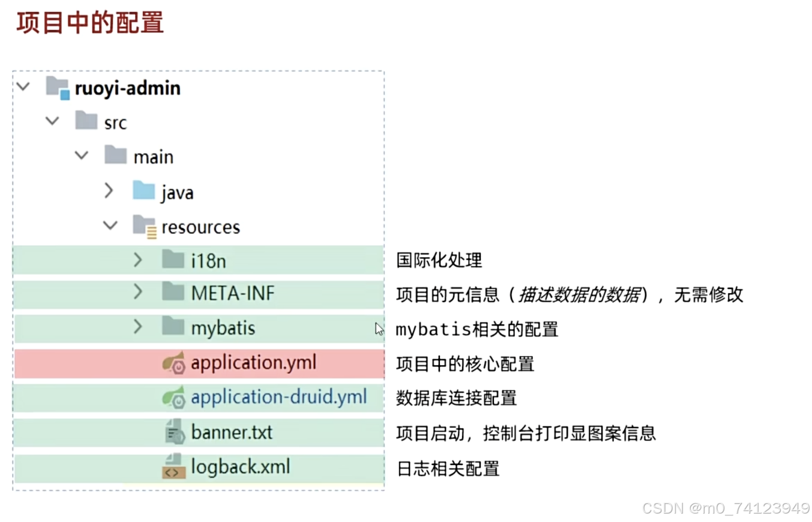Click the ruoyi-admin module folder icon

(58, 88)
